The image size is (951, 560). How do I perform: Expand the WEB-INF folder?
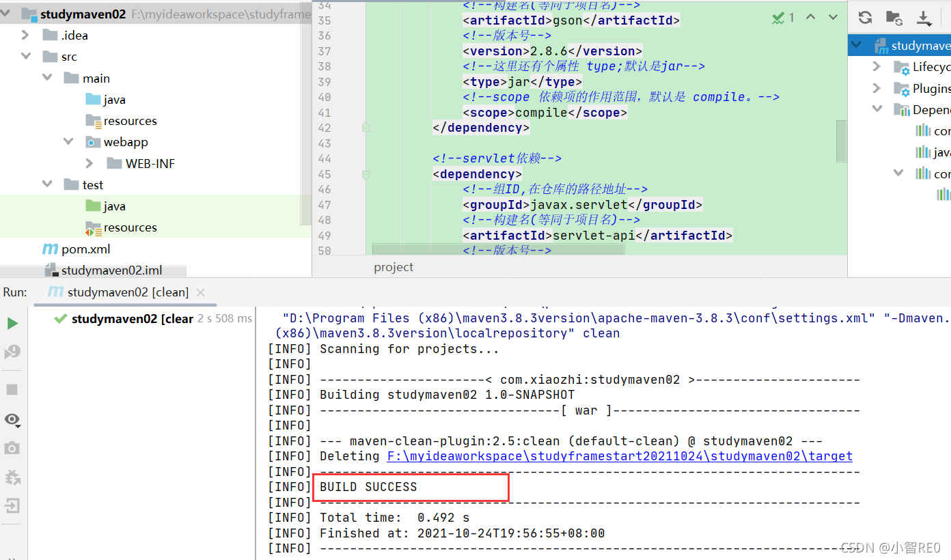point(89,163)
